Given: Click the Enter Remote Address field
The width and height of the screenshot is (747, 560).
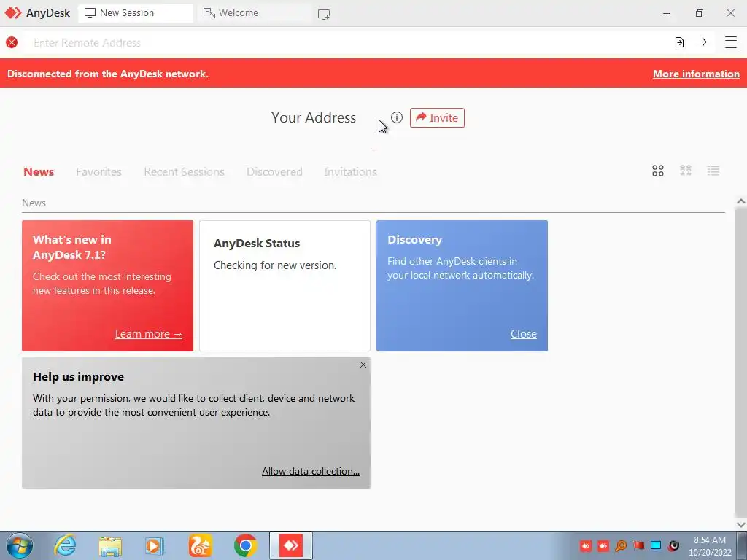Looking at the screenshot, I should [348, 43].
